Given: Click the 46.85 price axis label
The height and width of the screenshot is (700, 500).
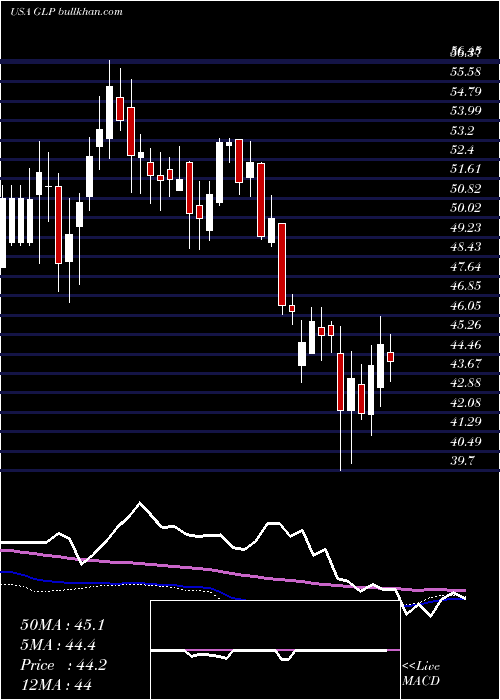Looking at the screenshot, I should (466, 286).
